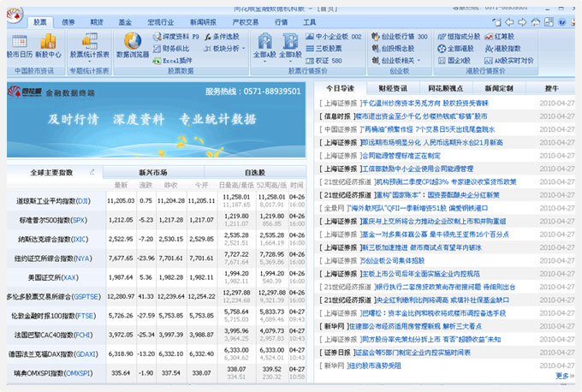Click the edit icon beside 全球主要指数

pyautogui.click(x=92, y=172)
